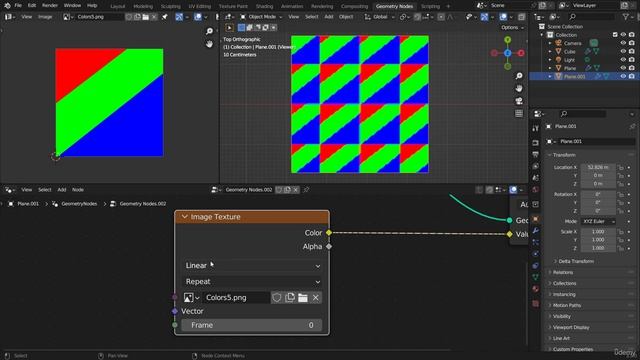Adjust the Frame value field in Image Texture
Image resolution: width=640 pixels, height=360 pixels.
(252, 325)
